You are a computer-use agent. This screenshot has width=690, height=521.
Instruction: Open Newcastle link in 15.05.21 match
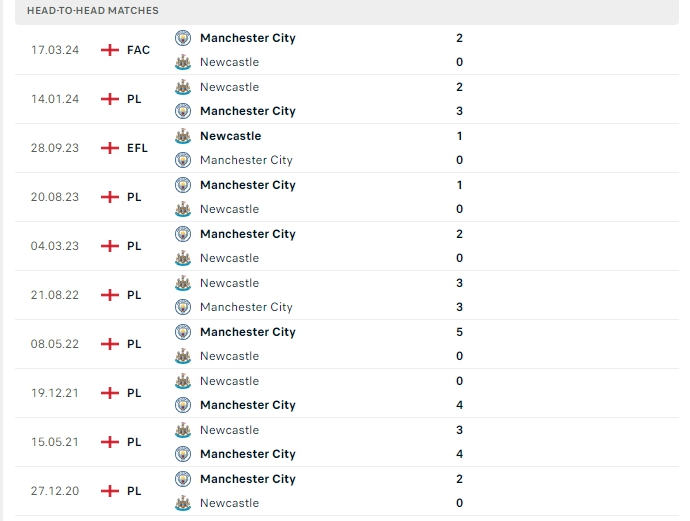coord(229,430)
